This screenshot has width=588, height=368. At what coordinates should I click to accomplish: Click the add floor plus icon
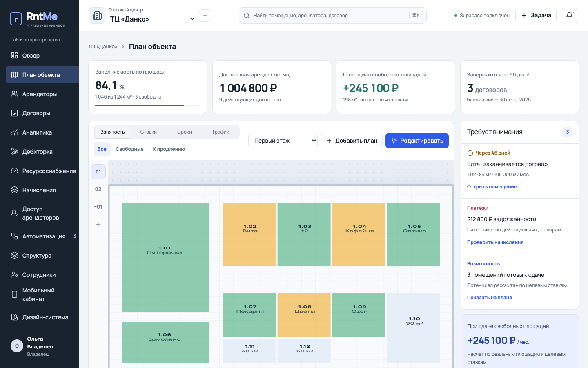[98, 224]
